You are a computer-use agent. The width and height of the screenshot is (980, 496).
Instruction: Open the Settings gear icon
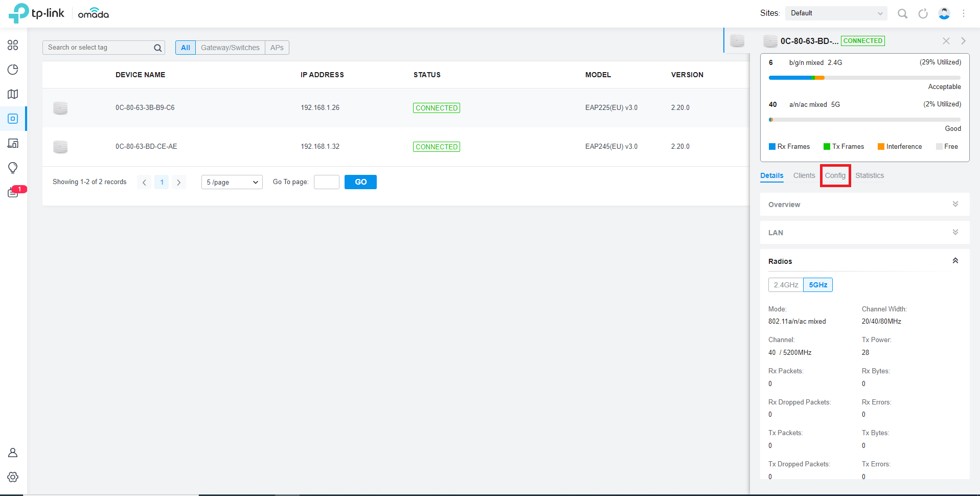[x=13, y=477]
